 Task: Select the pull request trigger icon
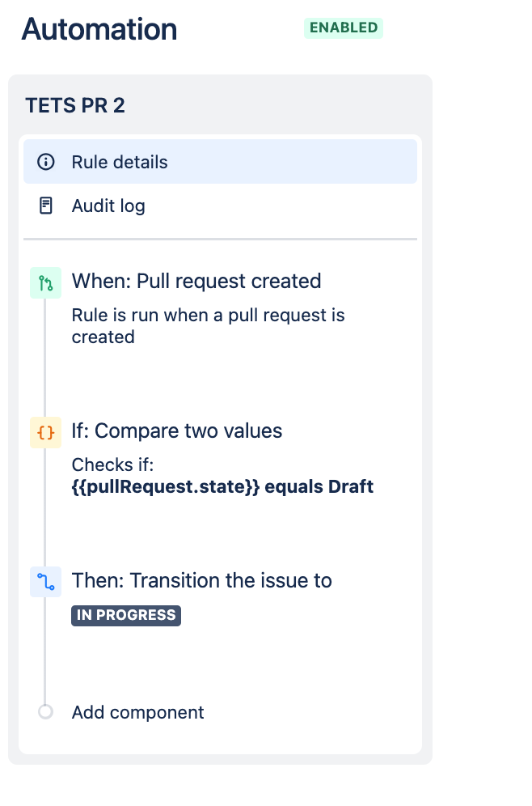(45, 282)
